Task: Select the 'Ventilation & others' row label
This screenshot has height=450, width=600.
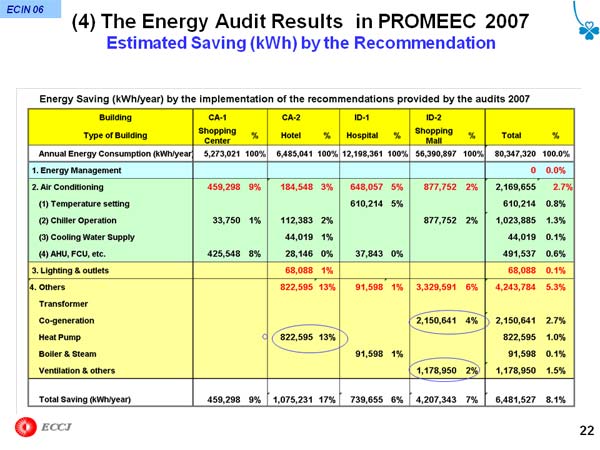Action: tap(77, 371)
